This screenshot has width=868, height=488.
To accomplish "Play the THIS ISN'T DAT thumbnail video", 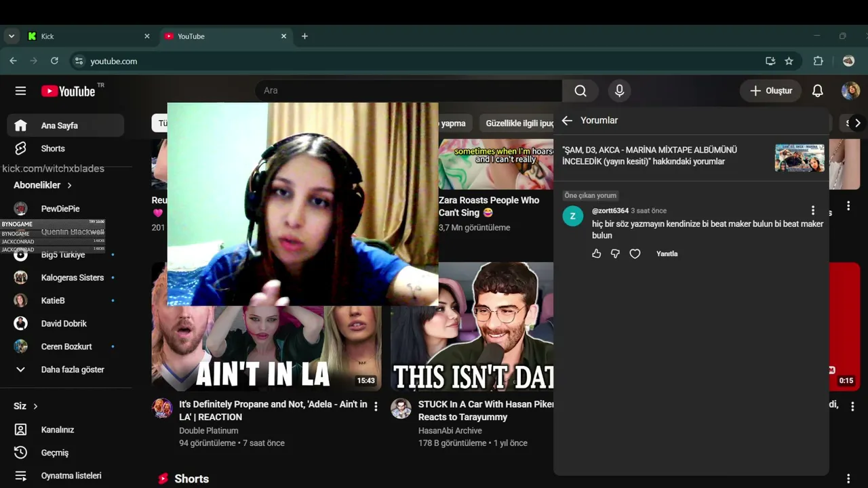I will coord(472,327).
